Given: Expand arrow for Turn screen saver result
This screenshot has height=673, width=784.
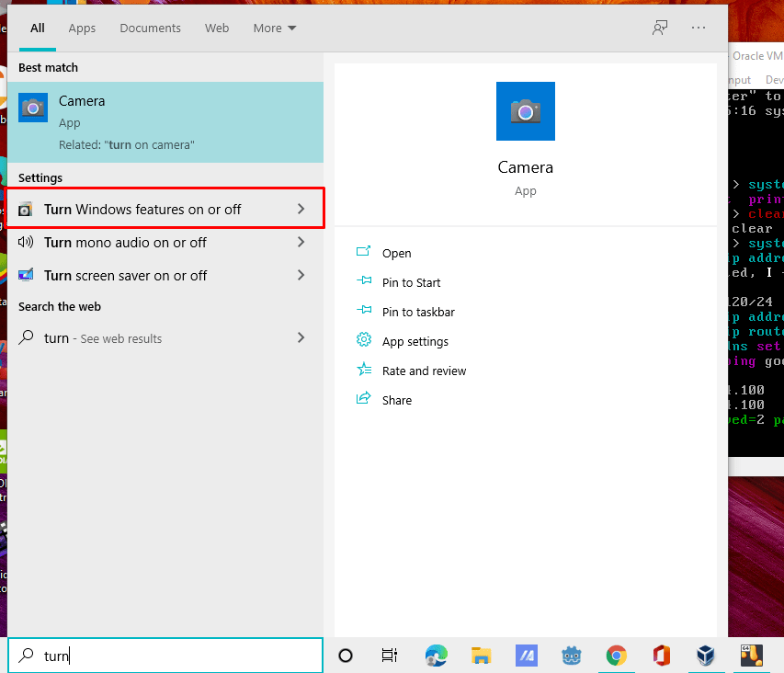Looking at the screenshot, I should pos(301,276).
